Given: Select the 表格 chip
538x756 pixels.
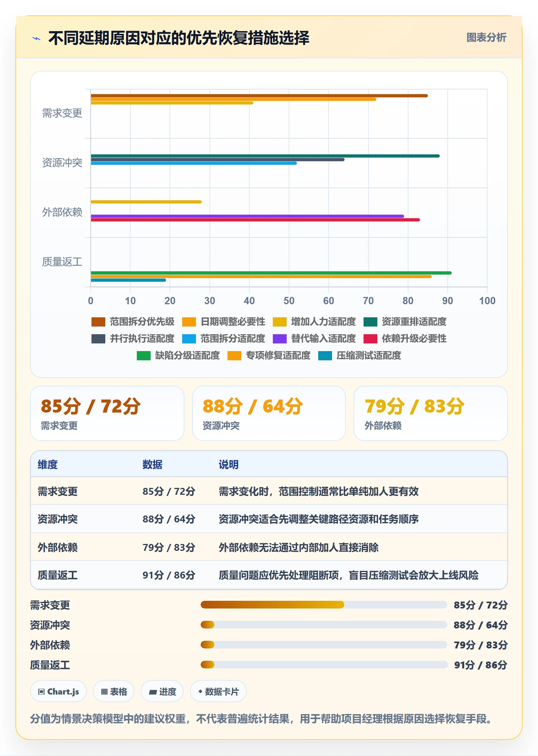Looking at the screenshot, I should click(114, 691).
